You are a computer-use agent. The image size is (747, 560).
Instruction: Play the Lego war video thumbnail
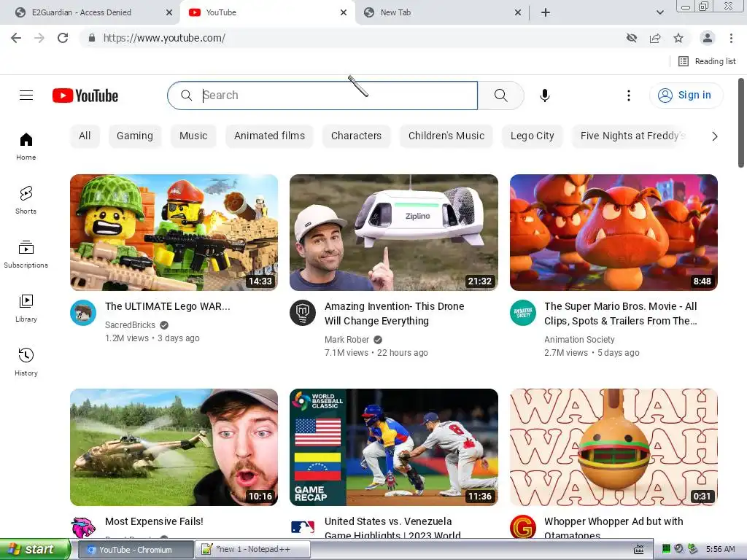tap(174, 233)
